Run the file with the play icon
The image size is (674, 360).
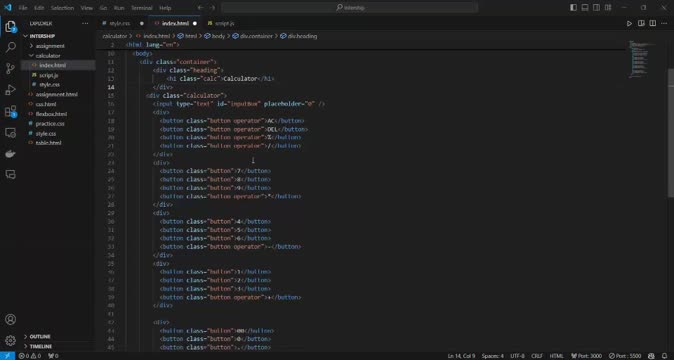pos(629,24)
